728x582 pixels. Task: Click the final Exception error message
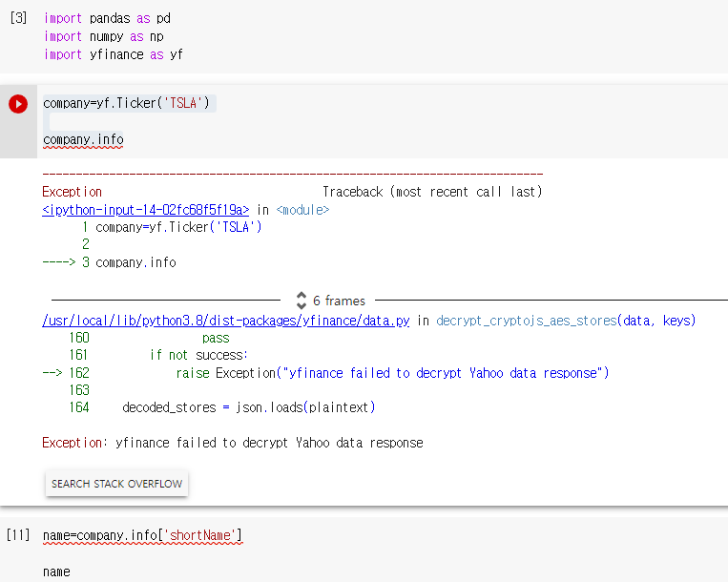[x=233, y=443]
